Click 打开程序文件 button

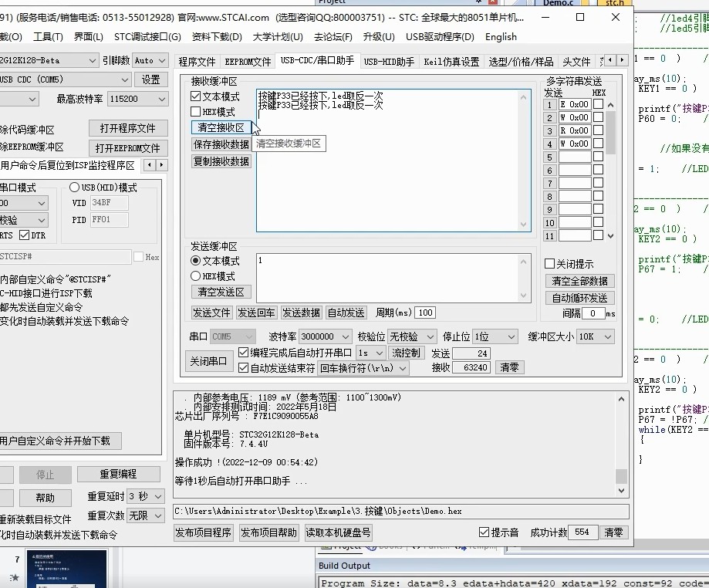coord(128,128)
